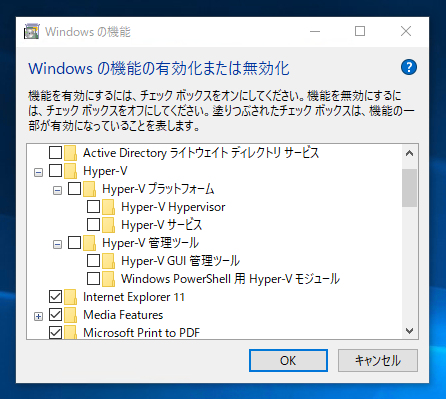Check the top-level Hyper-V checkbox
This screenshot has height=399, width=446.
(x=55, y=171)
